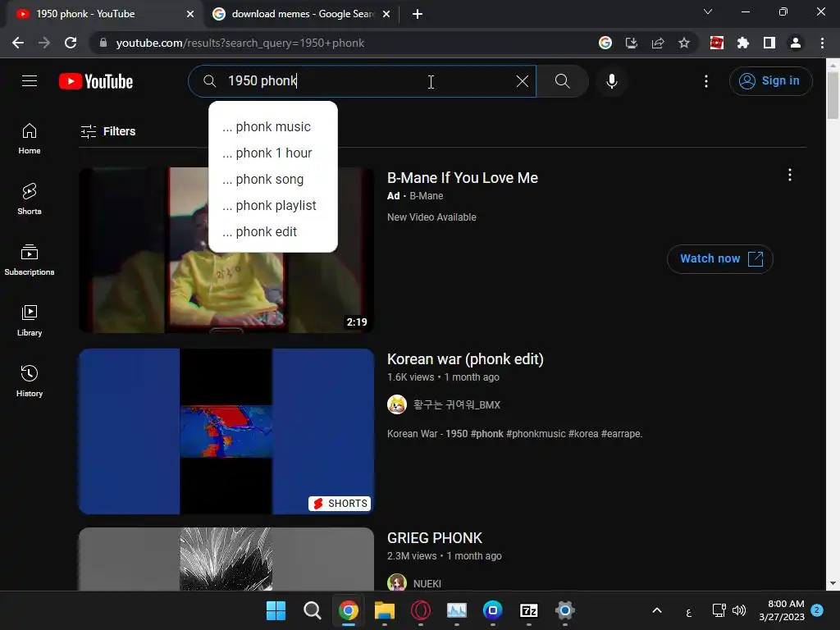Click the Watch now button
Screen dimensions: 840x630
coord(720,258)
